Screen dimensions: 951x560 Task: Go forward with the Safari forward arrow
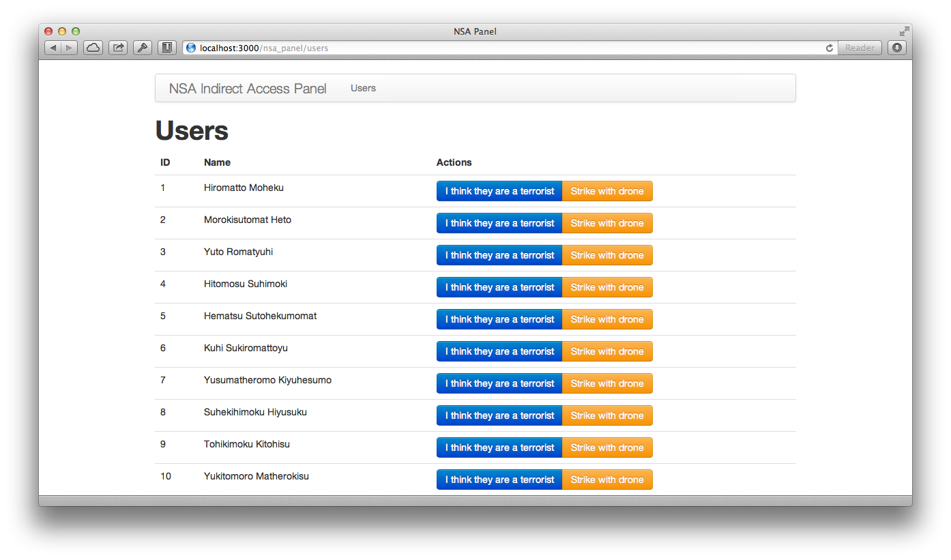[x=70, y=48]
